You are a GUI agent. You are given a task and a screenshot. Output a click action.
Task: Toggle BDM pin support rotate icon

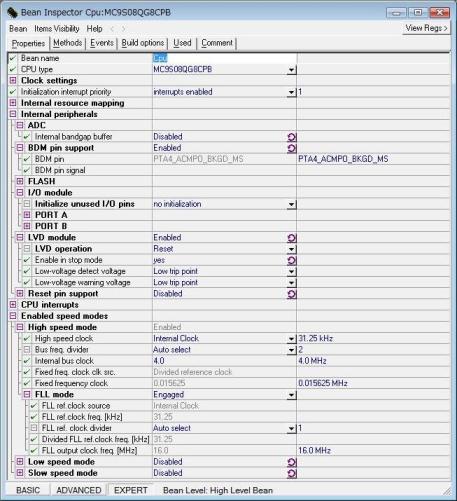[292, 148]
